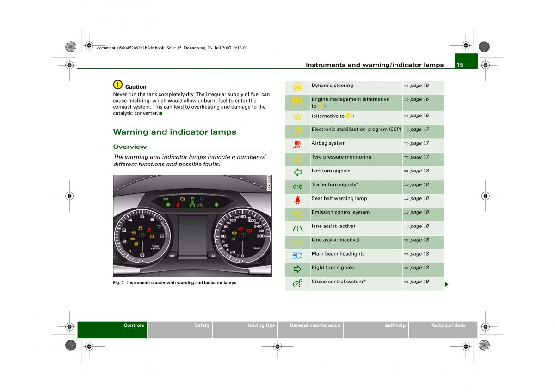
Task: Click the red Airbag system icon
Action: tap(297, 145)
